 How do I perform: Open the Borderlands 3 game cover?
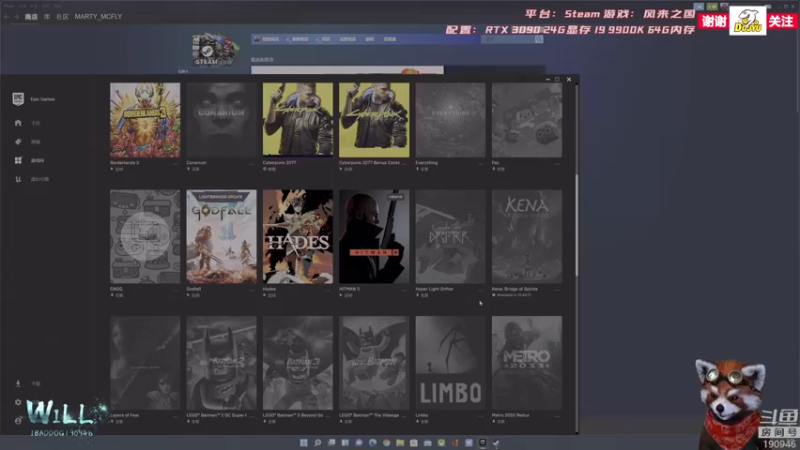click(x=145, y=120)
